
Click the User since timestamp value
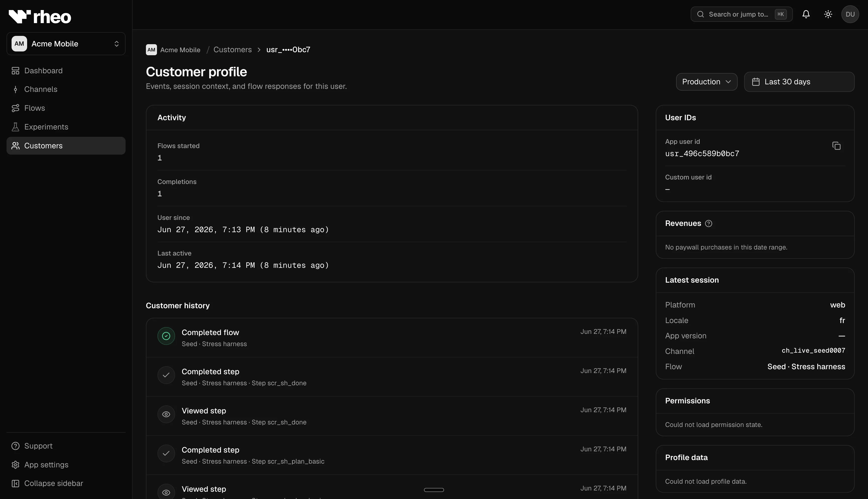click(243, 230)
